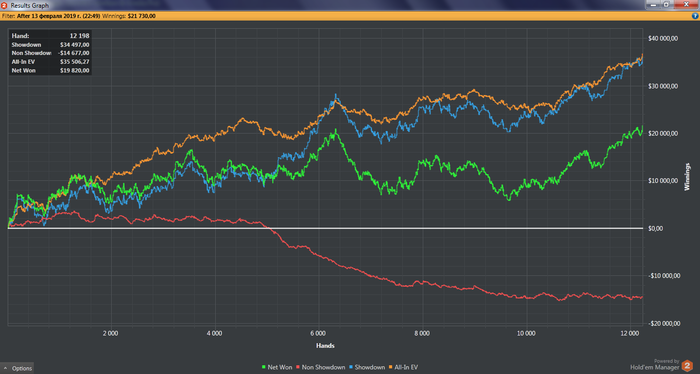Toggle the Net Won legend entry
The image size is (700, 374).
coord(277,367)
